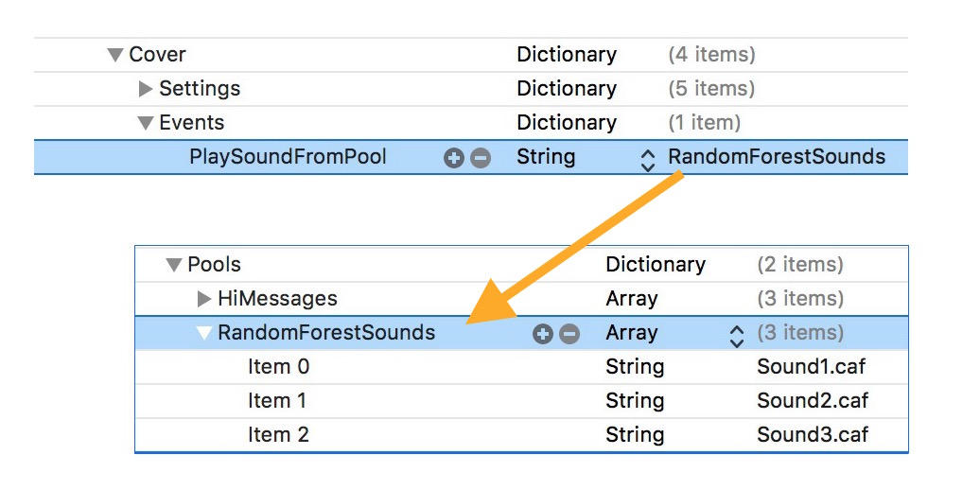980x490 pixels.
Task: Click plus icon in PlaySoundFromPool row
Action: tap(453, 158)
